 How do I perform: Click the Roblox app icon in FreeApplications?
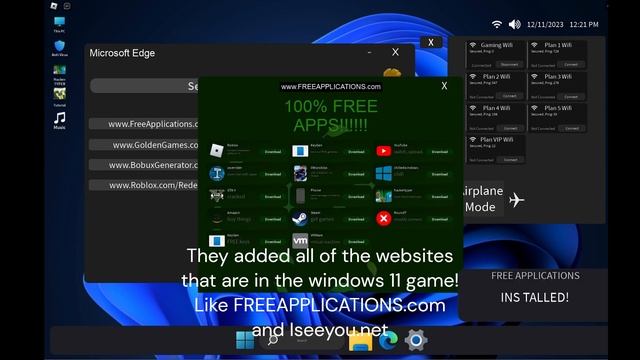217,151
